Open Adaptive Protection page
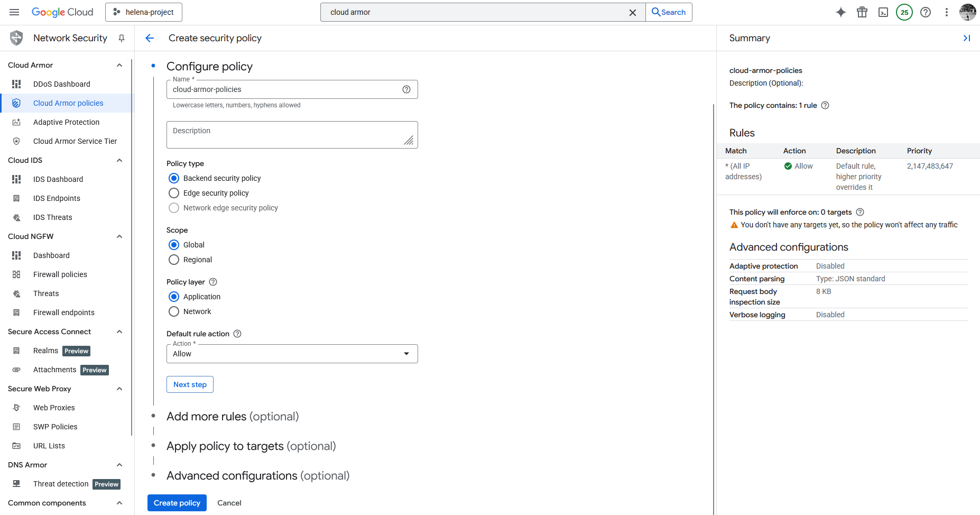Viewport: 980px width, 515px height. tap(66, 122)
